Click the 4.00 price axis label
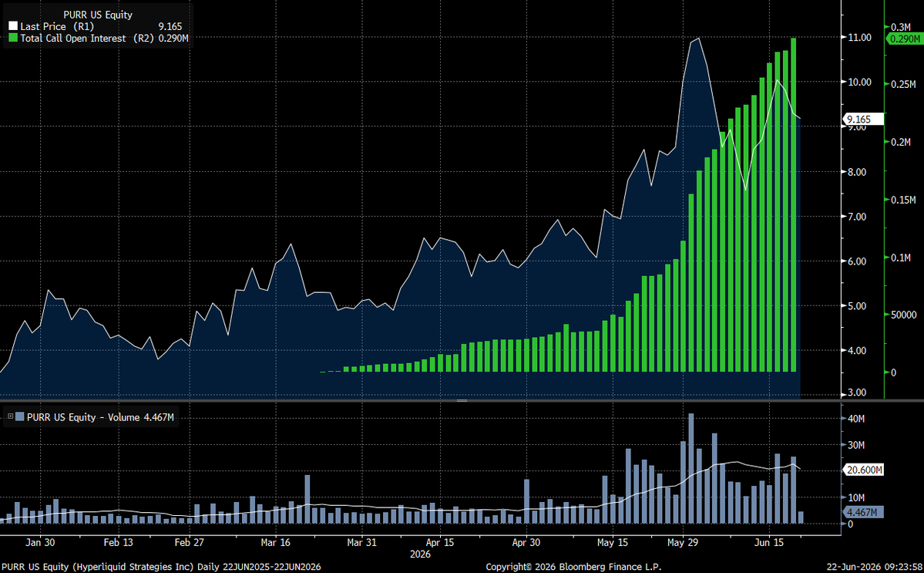The width and height of the screenshot is (924, 573). pyautogui.click(x=857, y=350)
